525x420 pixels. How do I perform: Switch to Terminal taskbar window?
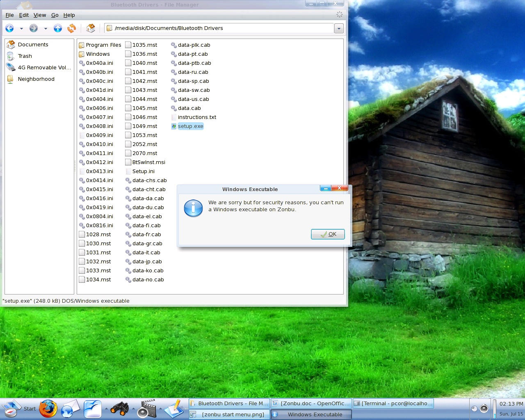click(x=393, y=404)
